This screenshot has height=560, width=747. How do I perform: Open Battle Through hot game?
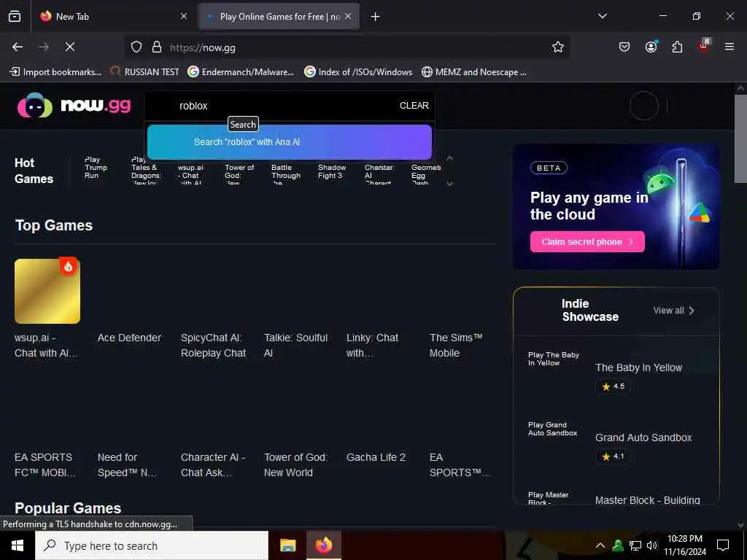point(286,174)
